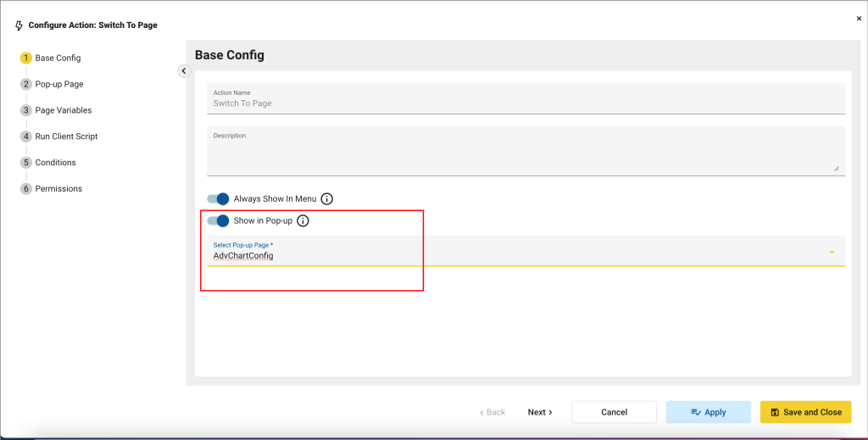Click step 3 number badge for Page Variables

26,110
